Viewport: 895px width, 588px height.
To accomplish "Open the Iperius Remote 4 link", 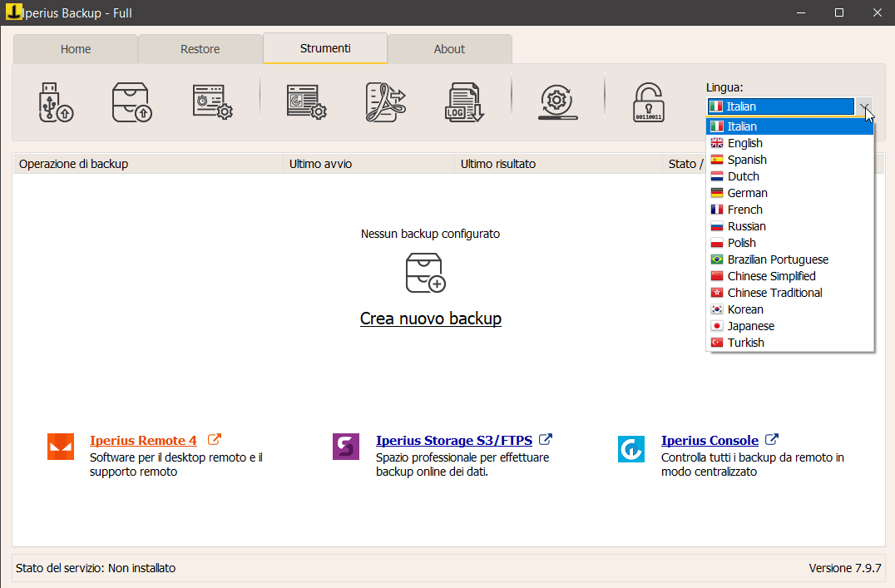I will click(143, 440).
